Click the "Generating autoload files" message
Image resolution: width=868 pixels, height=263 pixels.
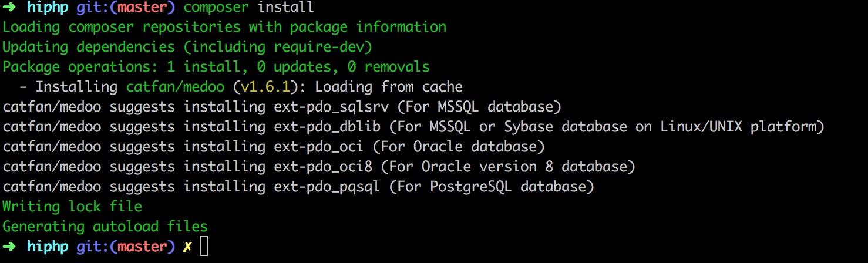pos(105,227)
